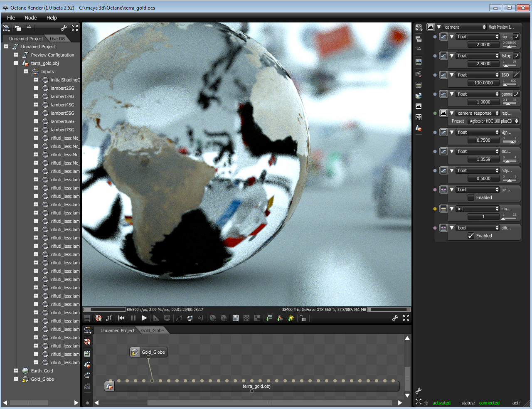Switch to Gold_Globe graph tab
Screen dimensions: 532x409
(153, 330)
